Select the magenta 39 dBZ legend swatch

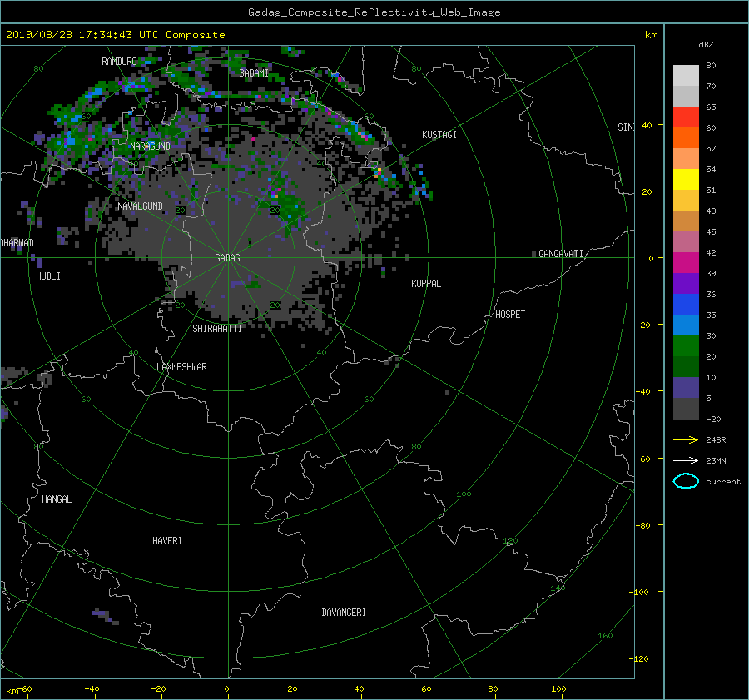click(686, 263)
